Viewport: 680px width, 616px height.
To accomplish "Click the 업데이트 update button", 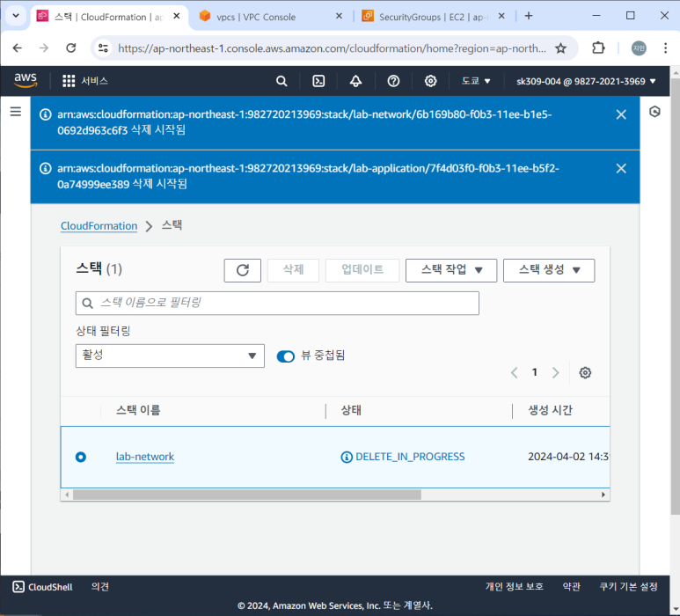I will pyautogui.click(x=362, y=270).
